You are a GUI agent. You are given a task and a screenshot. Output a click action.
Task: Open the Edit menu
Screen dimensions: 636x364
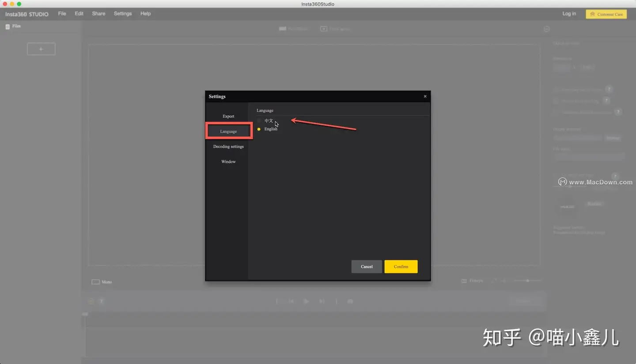(79, 14)
